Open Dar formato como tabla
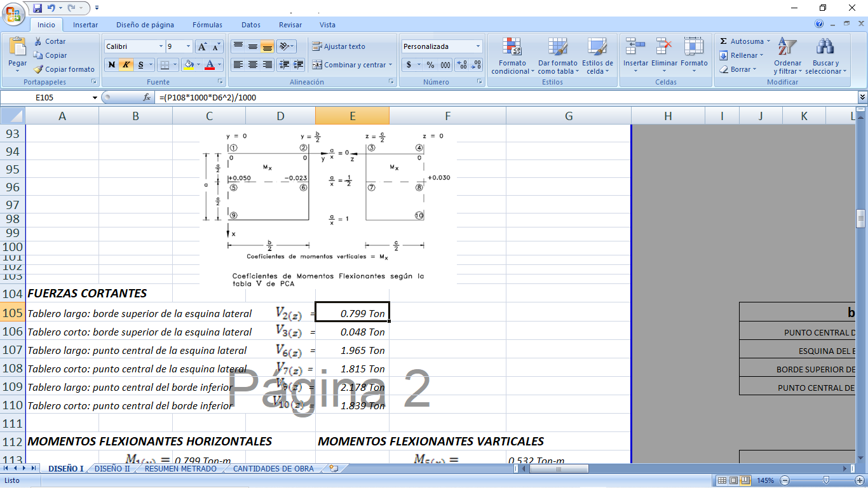The width and height of the screenshot is (868, 488). coord(557,56)
